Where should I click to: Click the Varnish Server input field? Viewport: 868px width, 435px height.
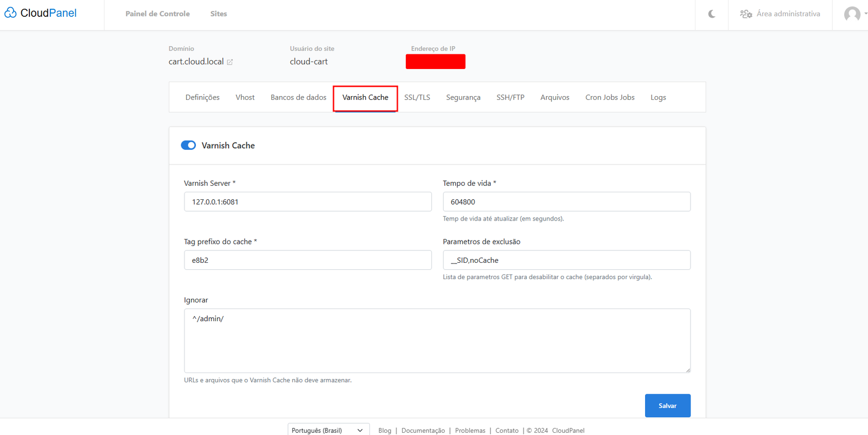(308, 202)
